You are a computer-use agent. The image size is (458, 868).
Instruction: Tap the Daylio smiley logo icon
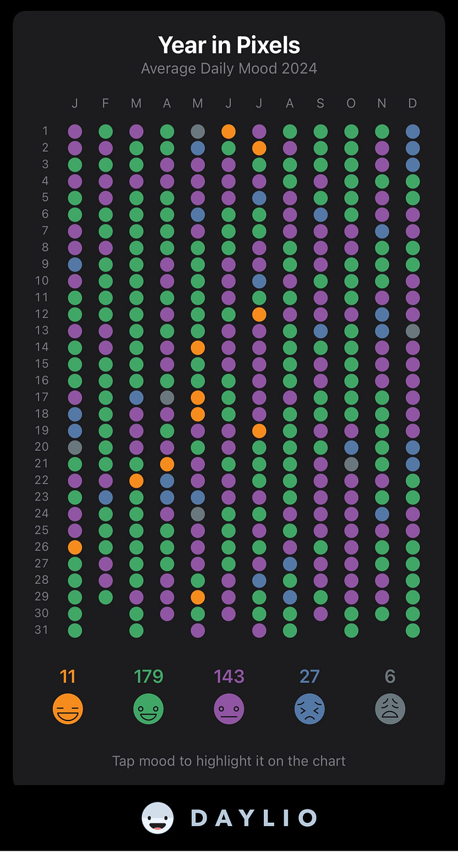click(157, 818)
